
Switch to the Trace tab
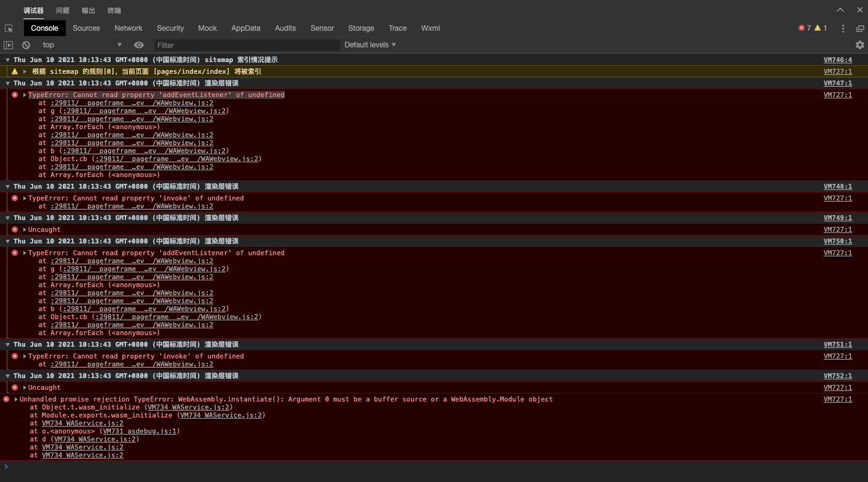(x=398, y=28)
